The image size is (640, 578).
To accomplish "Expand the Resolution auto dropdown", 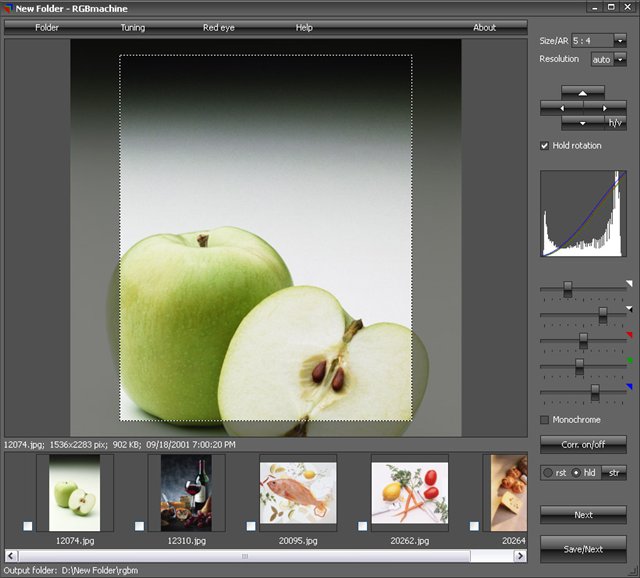I will 620,60.
